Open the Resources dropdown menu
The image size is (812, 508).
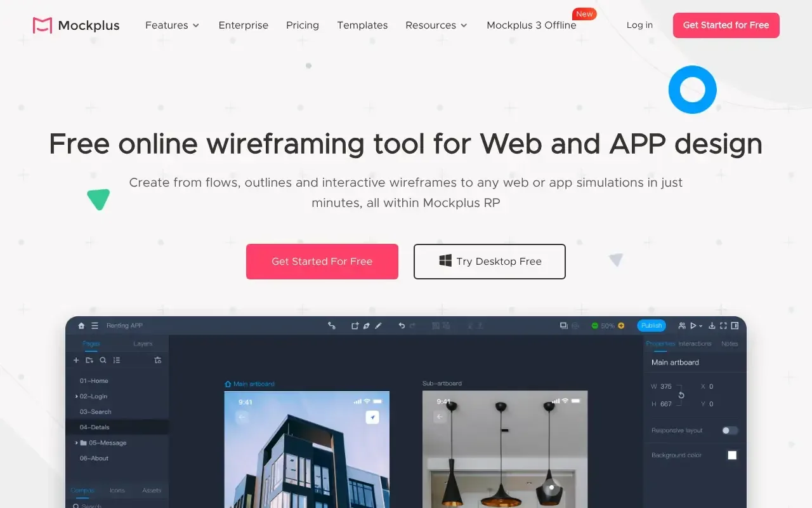pyautogui.click(x=436, y=25)
